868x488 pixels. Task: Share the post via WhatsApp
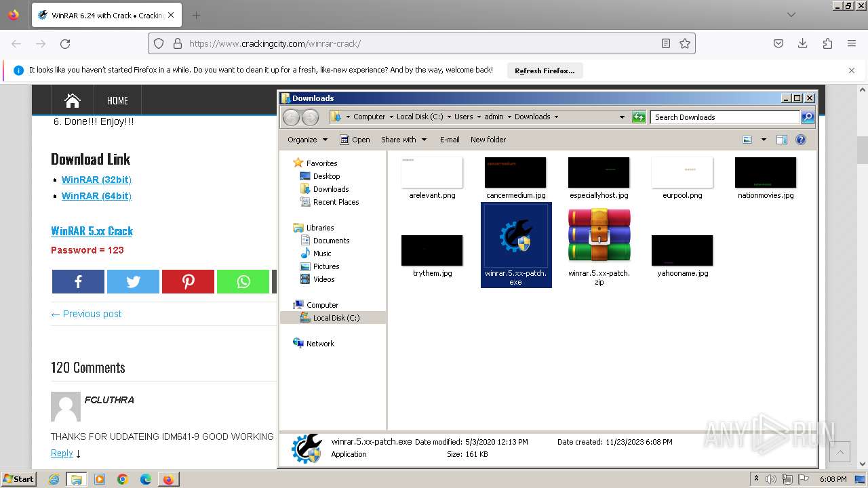click(243, 281)
